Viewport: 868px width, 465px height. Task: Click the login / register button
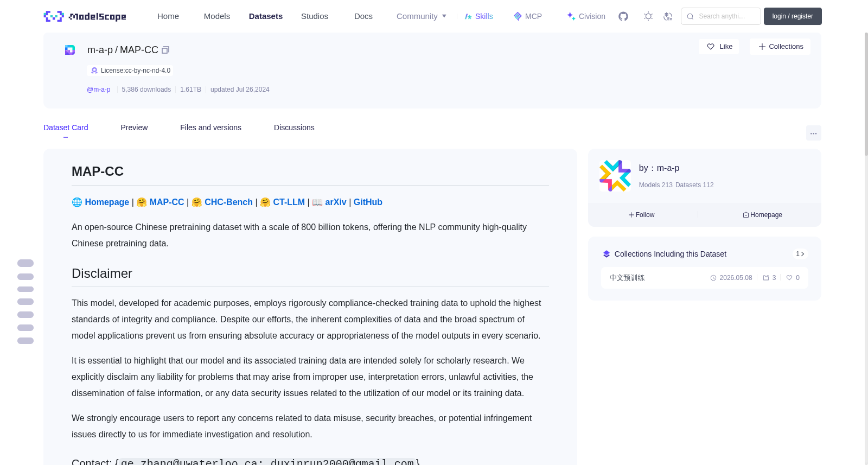click(793, 16)
